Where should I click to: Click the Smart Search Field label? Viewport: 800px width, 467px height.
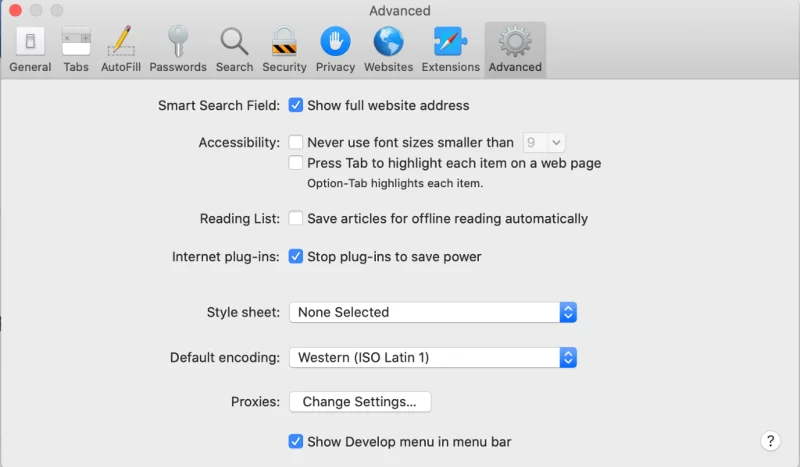219,105
